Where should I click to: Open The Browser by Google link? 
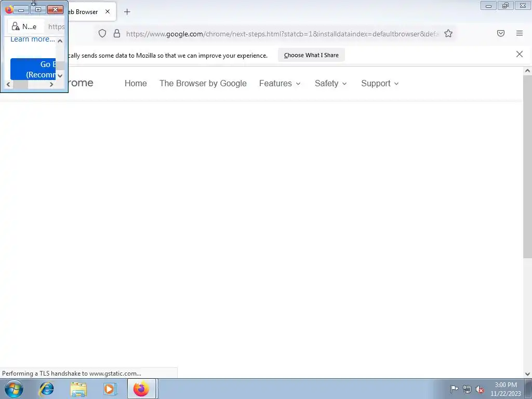click(x=203, y=84)
